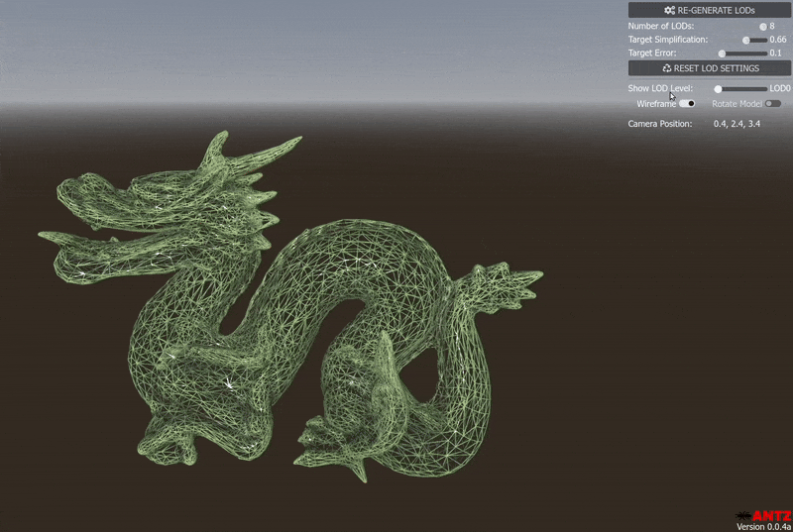Image resolution: width=793 pixels, height=532 pixels.
Task: Click the Target Simplification slider track
Action: 754,40
